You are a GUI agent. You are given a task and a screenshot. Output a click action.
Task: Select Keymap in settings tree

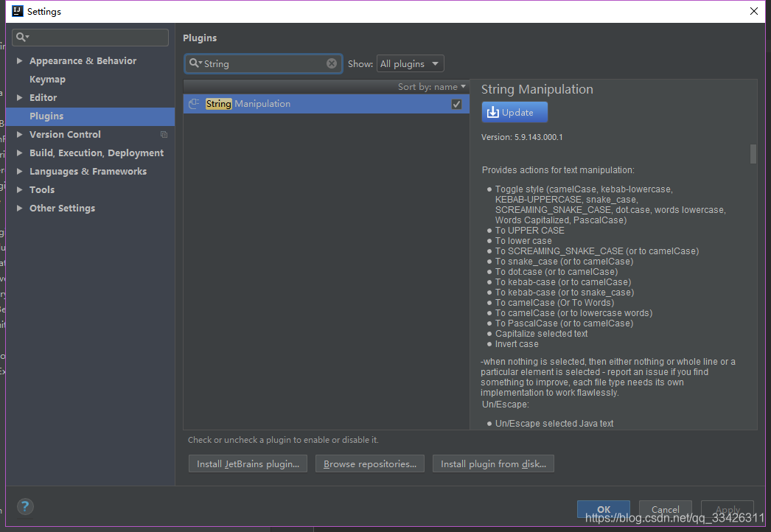[x=47, y=79]
